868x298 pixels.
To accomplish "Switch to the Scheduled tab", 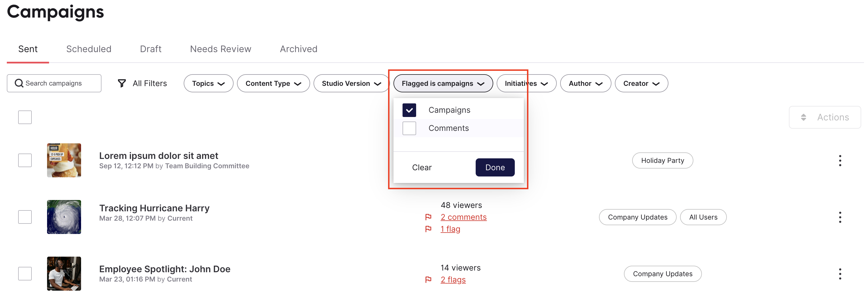I will click(x=89, y=49).
